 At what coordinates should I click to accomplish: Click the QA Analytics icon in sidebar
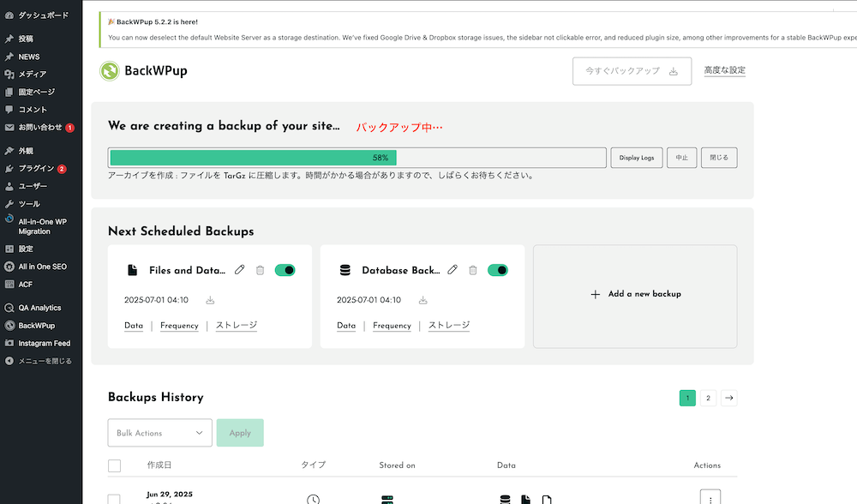(9, 308)
